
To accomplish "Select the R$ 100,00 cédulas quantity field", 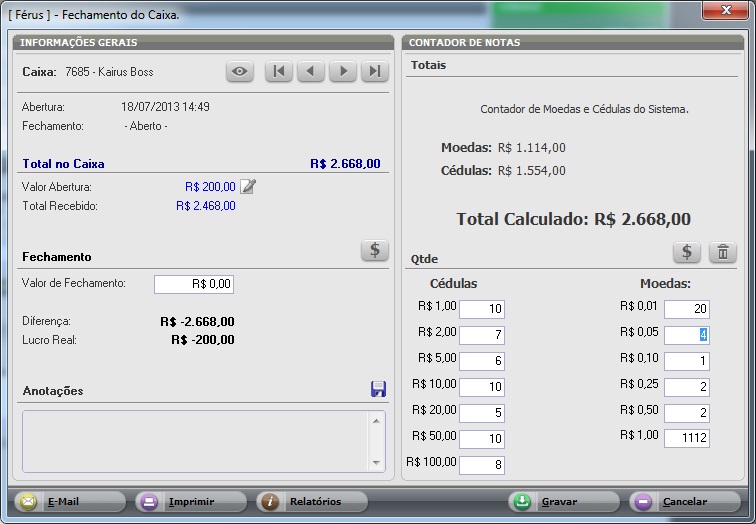I will click(482, 465).
